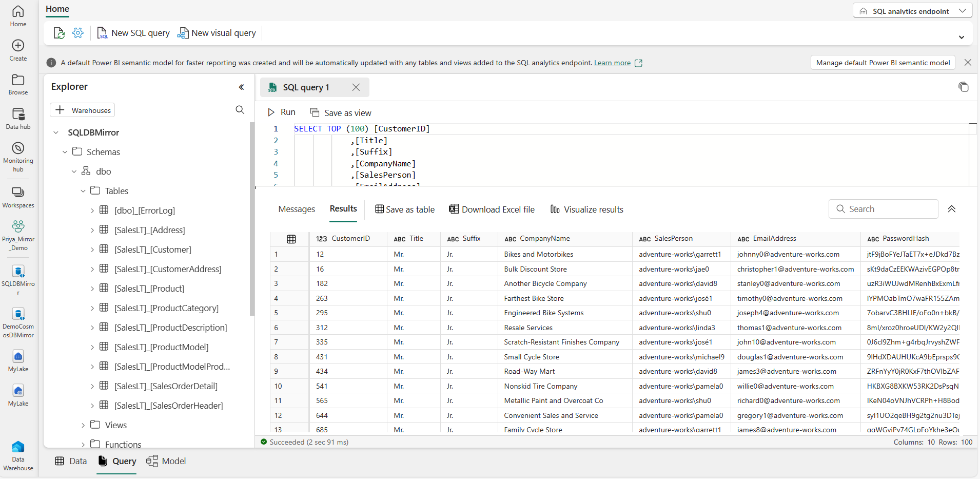The image size is (980, 479).
Task: Open DemoCosmosDBMirror in the sidebar
Action: tap(18, 323)
